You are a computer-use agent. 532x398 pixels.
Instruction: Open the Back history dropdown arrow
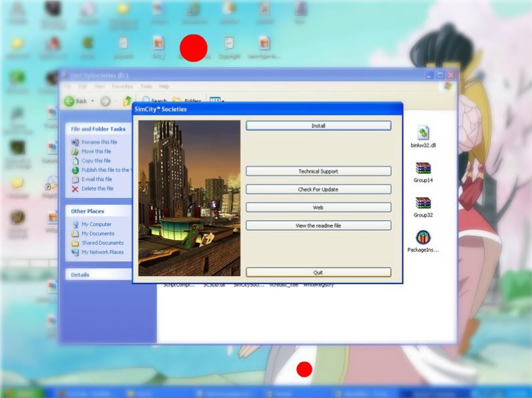(92, 101)
